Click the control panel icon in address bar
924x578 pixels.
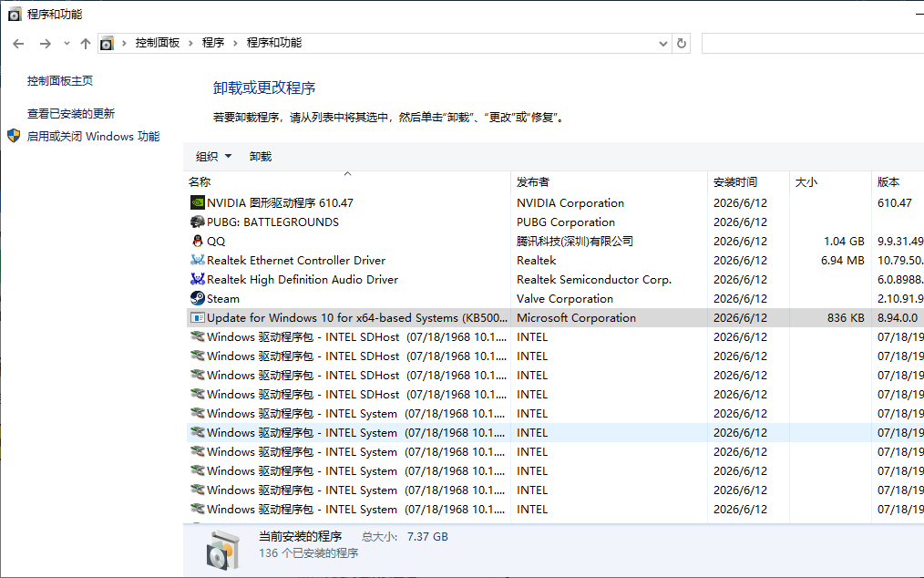[107, 43]
